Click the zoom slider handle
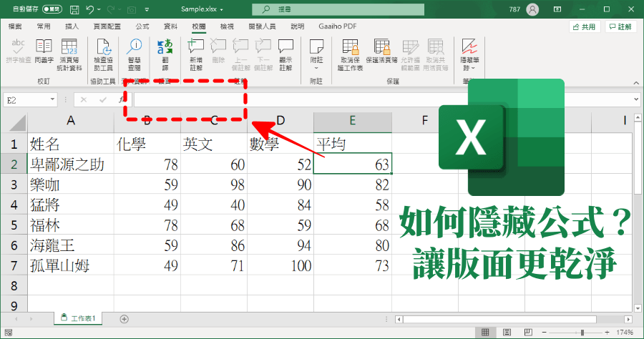Viewport: 644px width, 339px height. click(x=582, y=332)
